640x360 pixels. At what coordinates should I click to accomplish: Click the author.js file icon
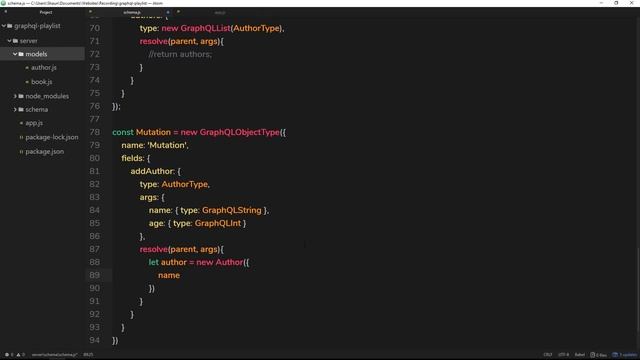(27, 68)
